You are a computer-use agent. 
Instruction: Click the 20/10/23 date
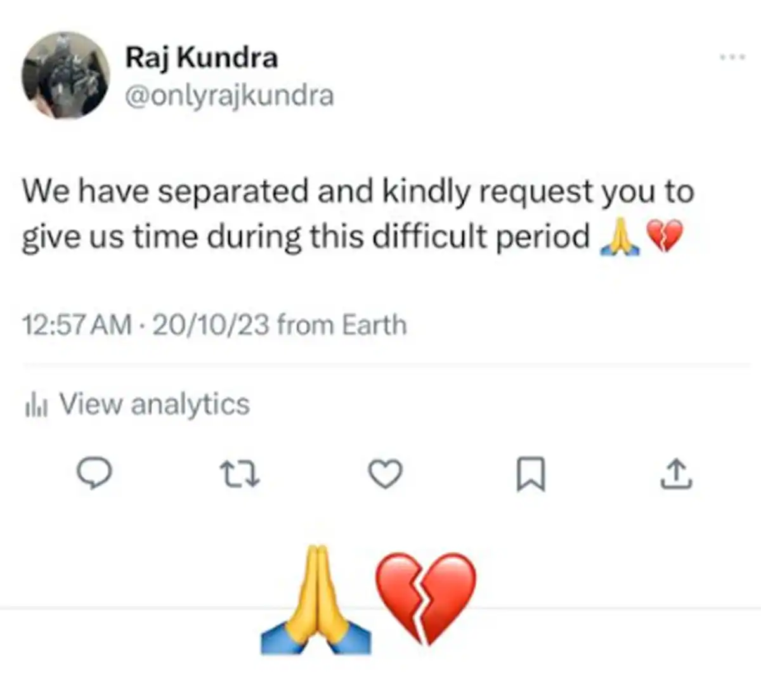[x=210, y=325]
